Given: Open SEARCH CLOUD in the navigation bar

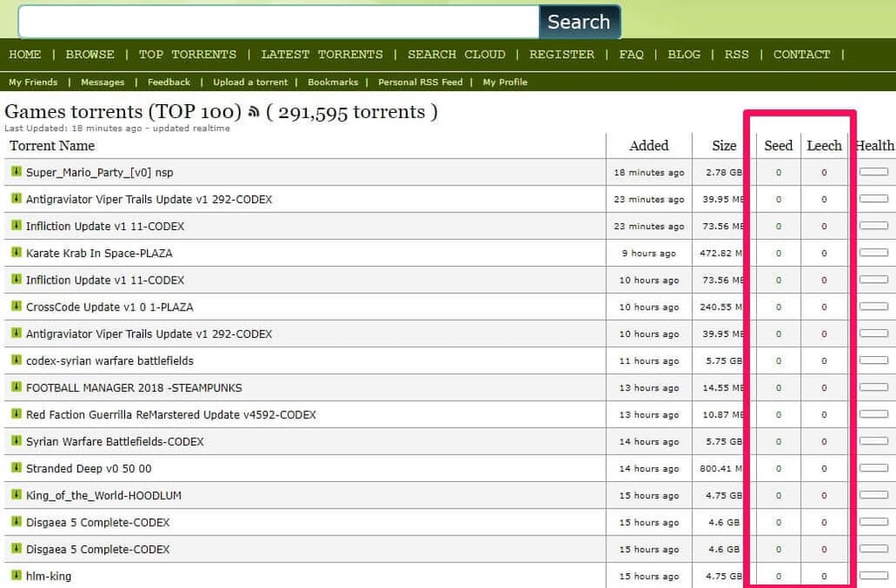Looking at the screenshot, I should [x=457, y=54].
